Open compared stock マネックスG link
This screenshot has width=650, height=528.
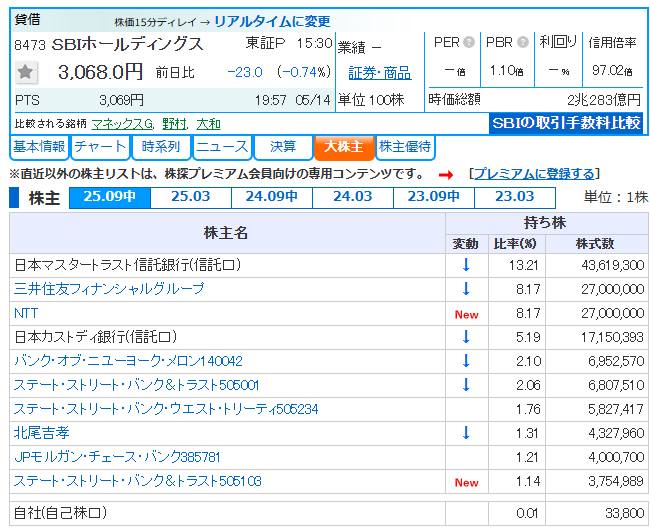click(122, 124)
